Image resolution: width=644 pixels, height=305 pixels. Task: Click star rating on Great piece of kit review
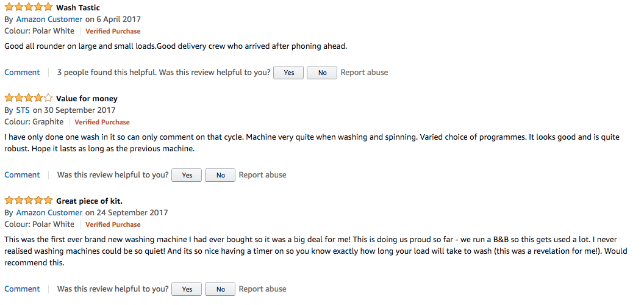click(29, 201)
